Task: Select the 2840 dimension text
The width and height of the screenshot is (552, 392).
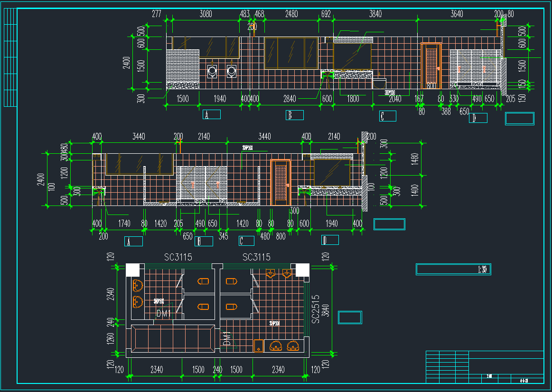Action: pos(290,99)
